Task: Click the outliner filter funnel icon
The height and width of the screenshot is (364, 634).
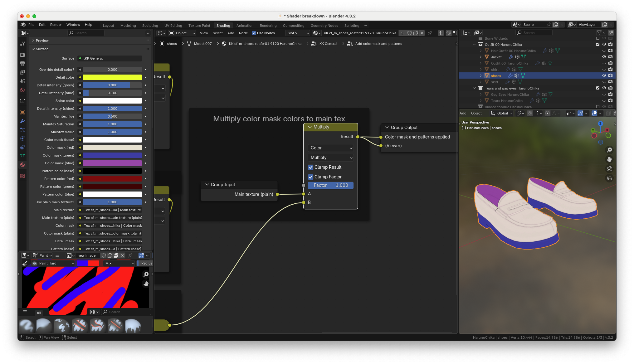Action: [x=599, y=33]
